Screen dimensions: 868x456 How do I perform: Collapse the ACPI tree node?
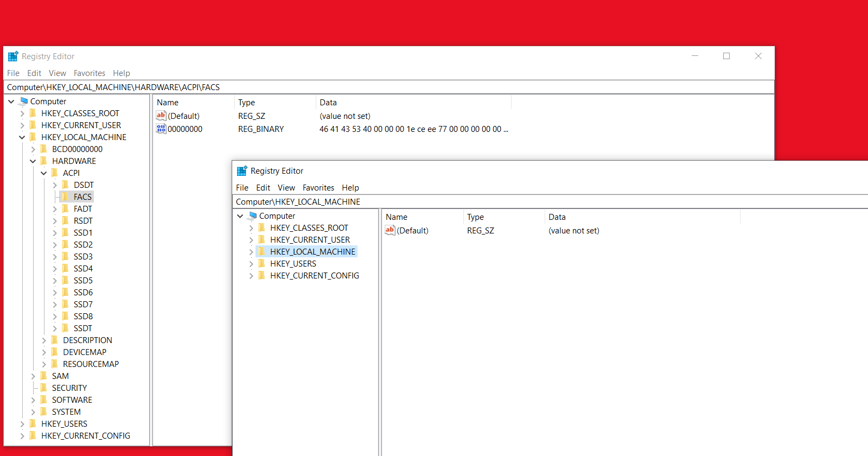[x=44, y=173]
